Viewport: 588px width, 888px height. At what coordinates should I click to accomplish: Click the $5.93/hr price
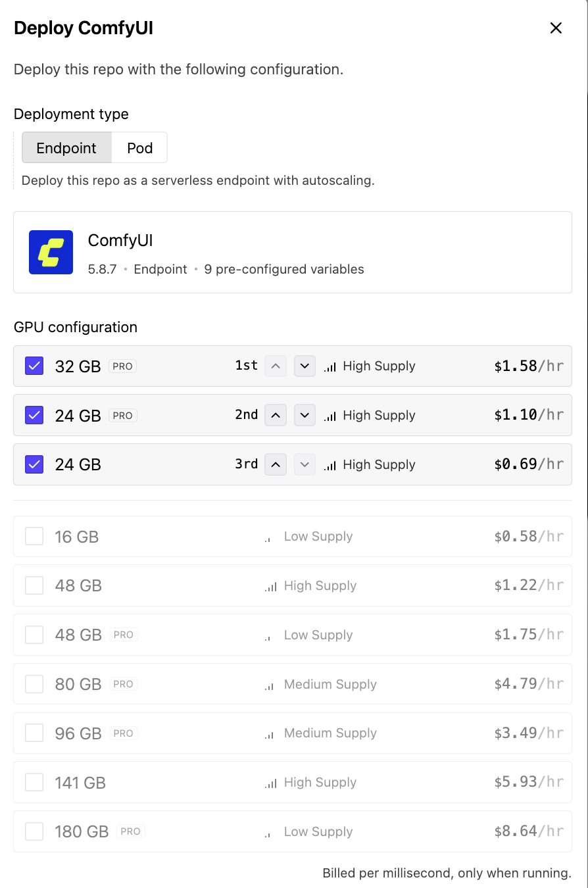coord(529,782)
